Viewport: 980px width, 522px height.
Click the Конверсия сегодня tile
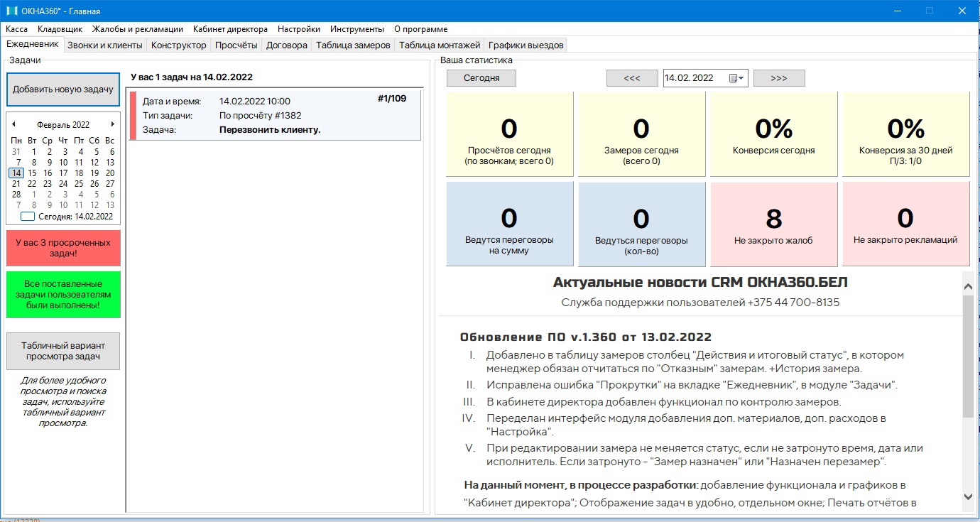click(773, 134)
